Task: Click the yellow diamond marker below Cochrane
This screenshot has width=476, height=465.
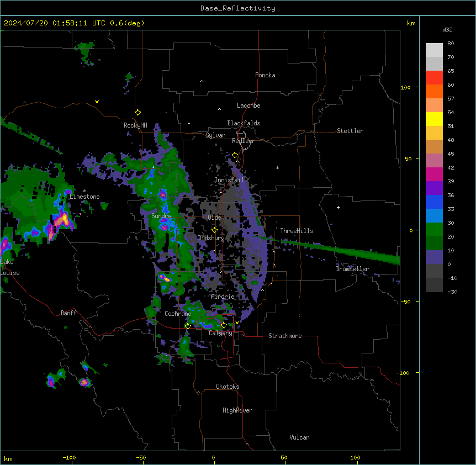Action: (x=188, y=326)
